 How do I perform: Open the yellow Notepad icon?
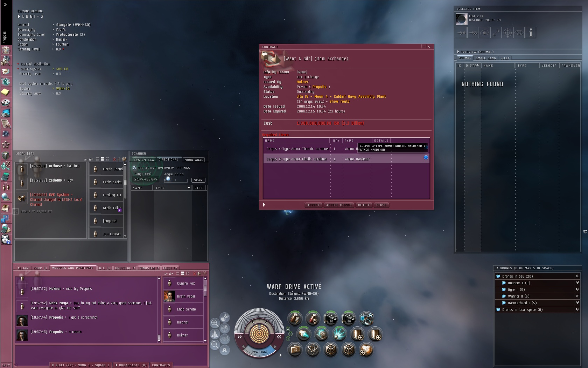(x=6, y=92)
